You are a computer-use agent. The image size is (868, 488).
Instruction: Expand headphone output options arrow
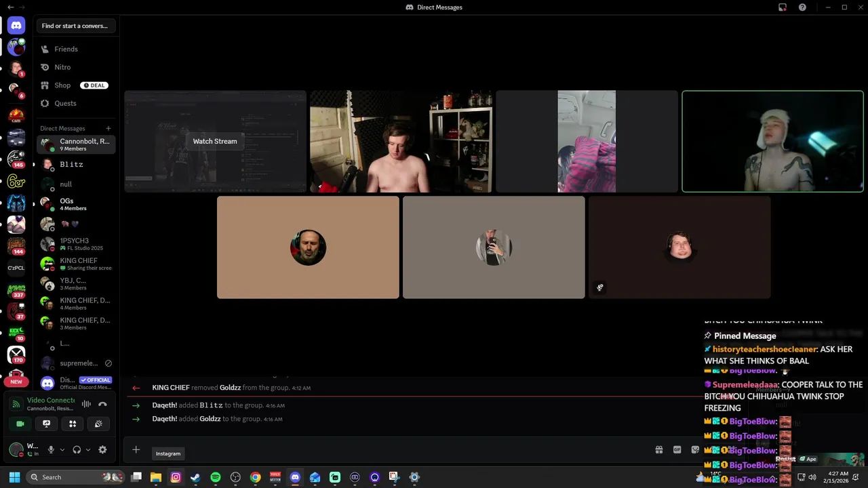click(87, 449)
